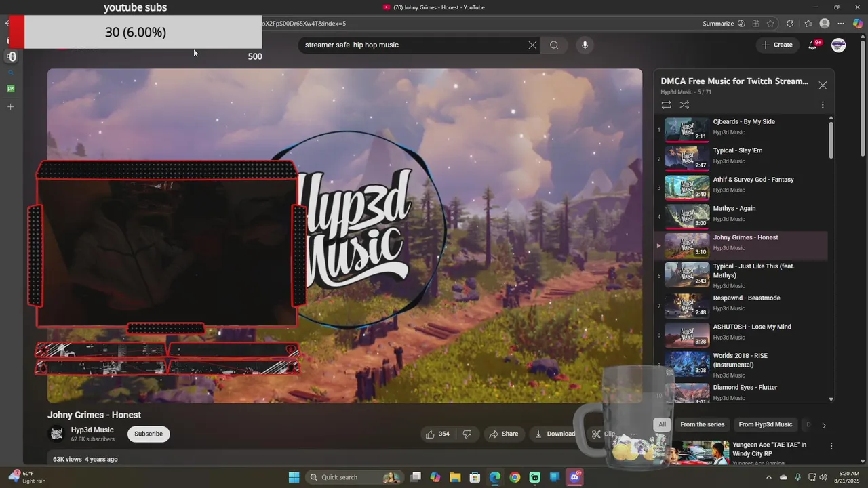Select Johny Grimes - Honest playlist entry

[x=741, y=244]
